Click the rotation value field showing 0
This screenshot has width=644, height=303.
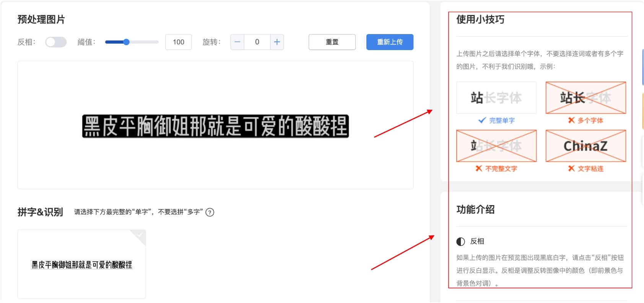(x=257, y=42)
